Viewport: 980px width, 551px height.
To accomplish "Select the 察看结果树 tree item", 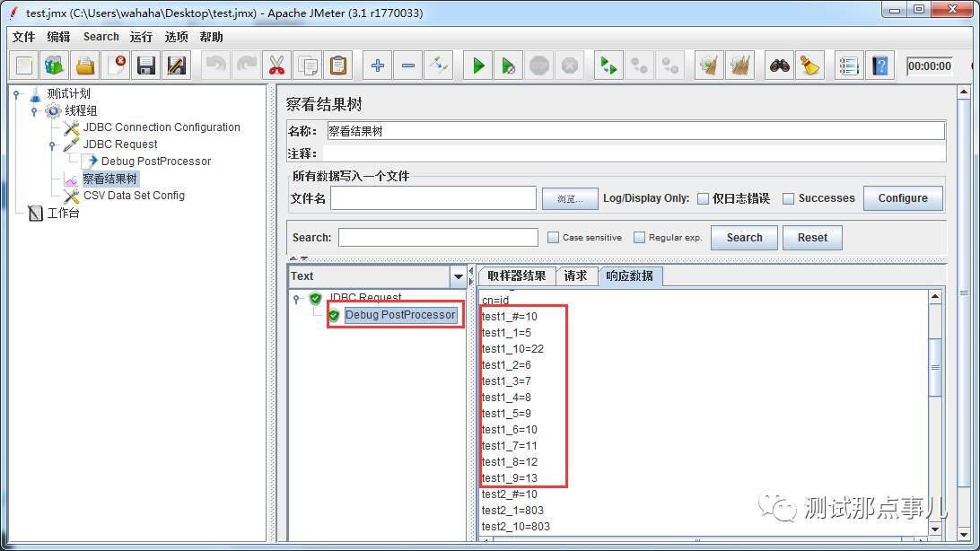I will tap(110, 179).
